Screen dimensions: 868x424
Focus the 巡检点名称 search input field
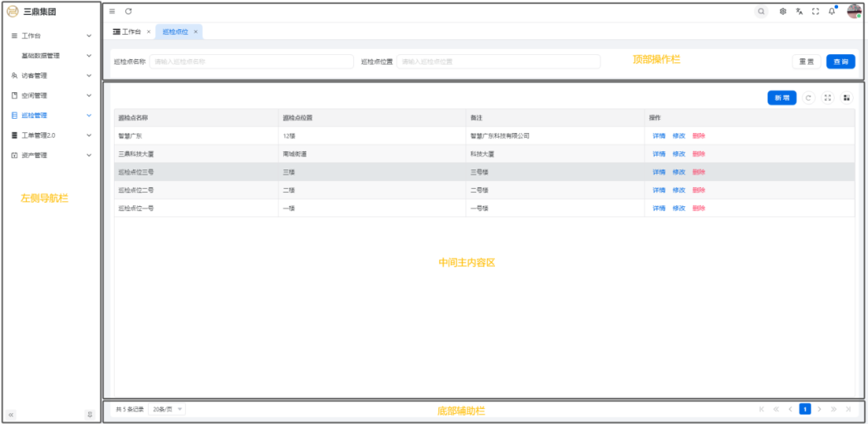(x=251, y=62)
